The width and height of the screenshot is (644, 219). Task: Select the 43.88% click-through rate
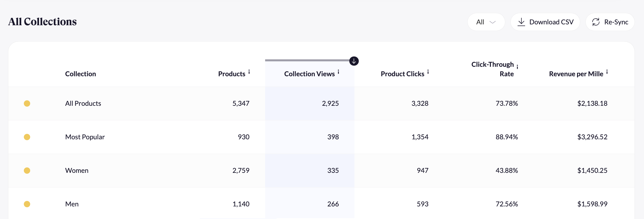point(507,171)
